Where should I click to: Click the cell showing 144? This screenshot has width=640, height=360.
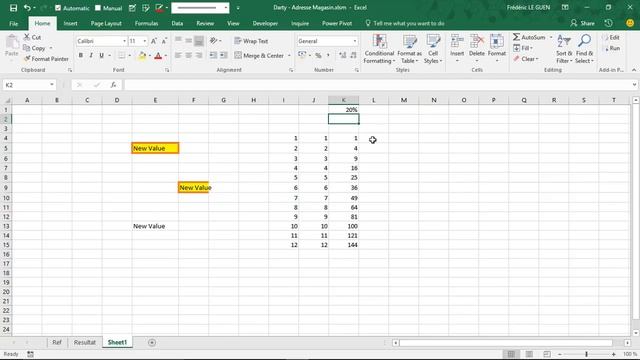click(343, 245)
